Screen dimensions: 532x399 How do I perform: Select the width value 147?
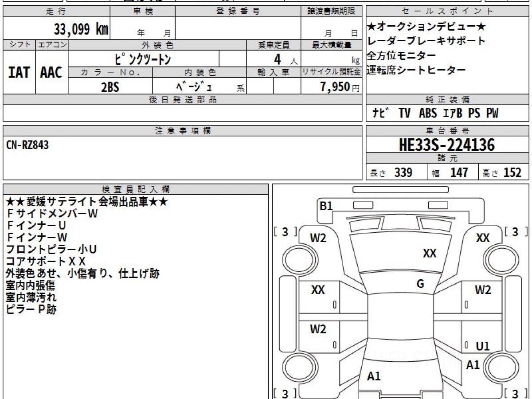click(x=459, y=172)
